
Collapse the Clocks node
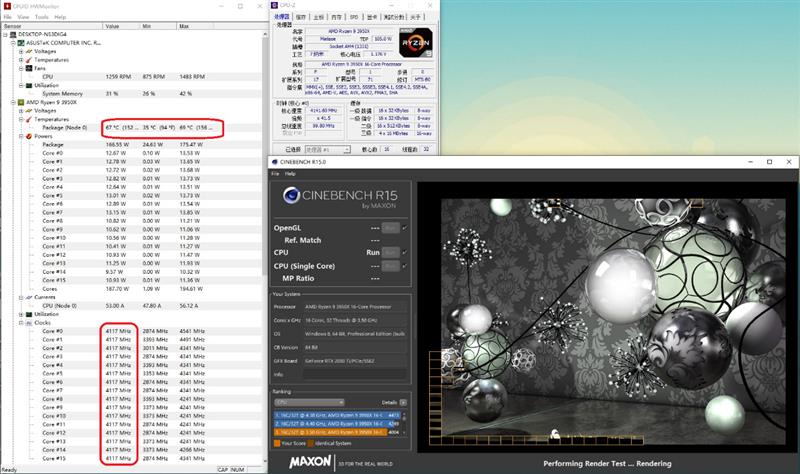(21, 322)
